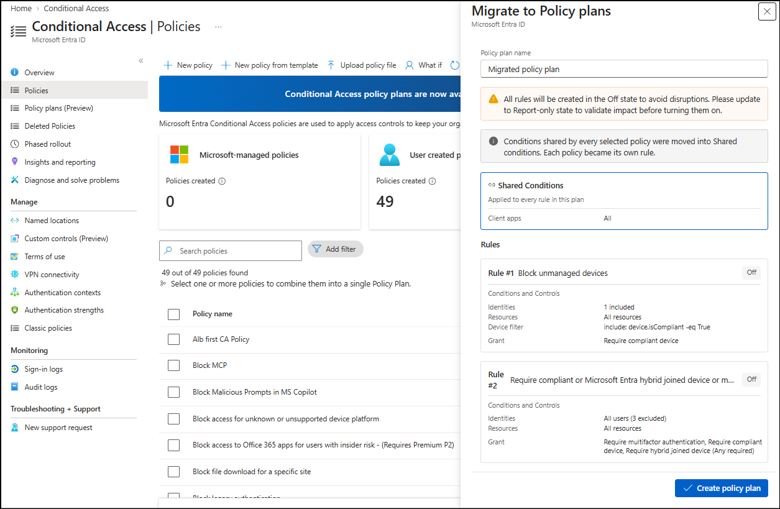Click the Classic policies list icon

tap(14, 328)
